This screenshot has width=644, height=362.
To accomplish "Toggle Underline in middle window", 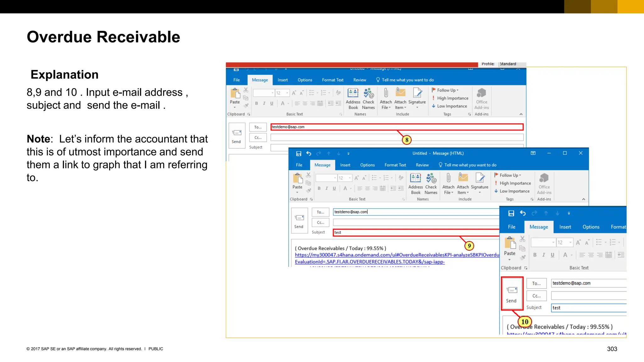I will [x=334, y=188].
